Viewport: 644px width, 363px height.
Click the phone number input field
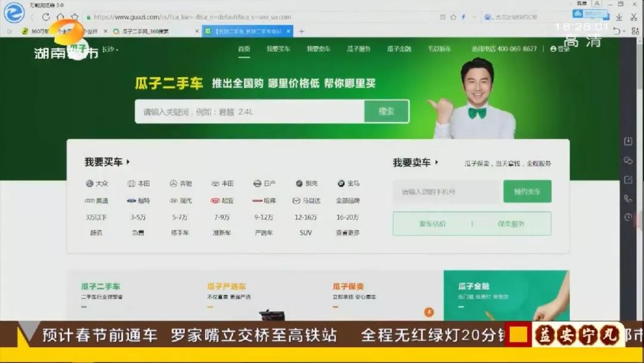448,192
